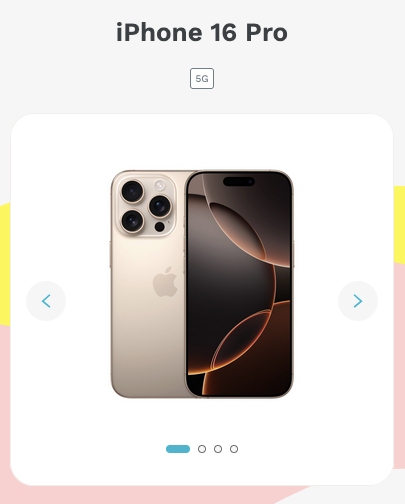Click the pink background area at right
The width and height of the screenshot is (405, 504).
(x=399, y=365)
